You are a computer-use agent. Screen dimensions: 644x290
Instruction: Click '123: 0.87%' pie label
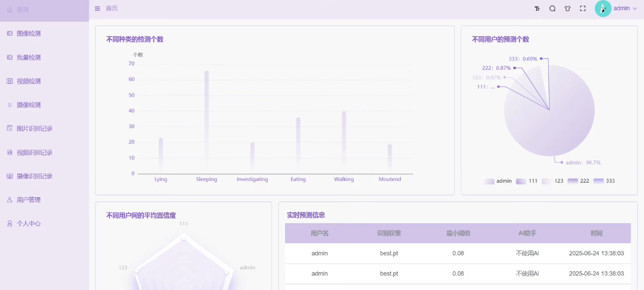[x=486, y=77]
